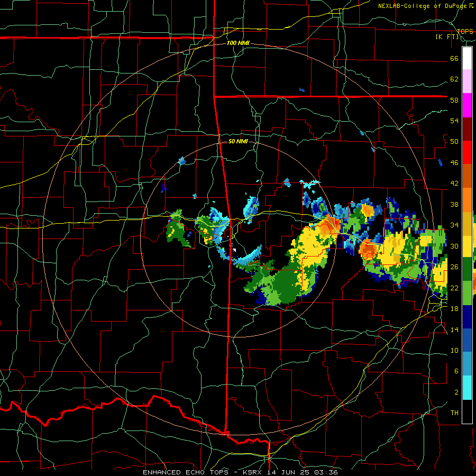Select the dark red (maroon) legend swatch
476x476 pixels.
click(467, 129)
